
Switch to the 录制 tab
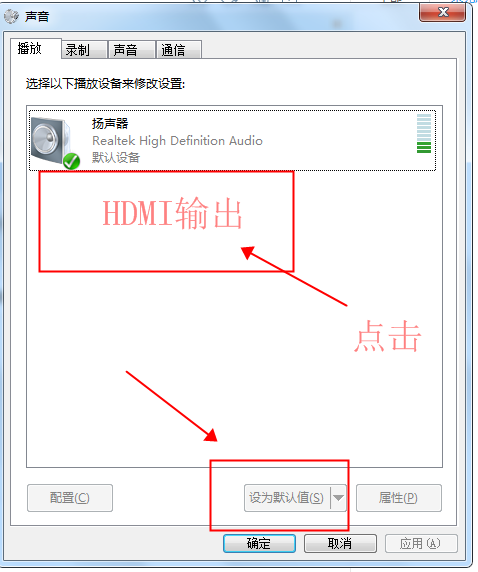pyautogui.click(x=85, y=50)
